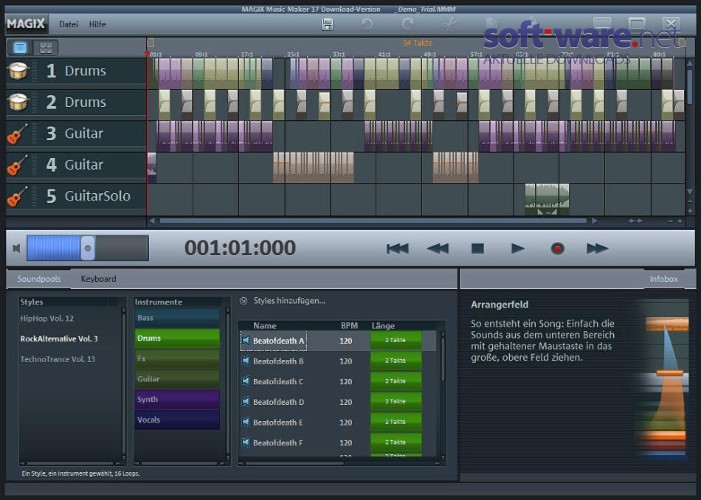
Task: Select the HipHop Vol. 12 style
Action: 47,318
